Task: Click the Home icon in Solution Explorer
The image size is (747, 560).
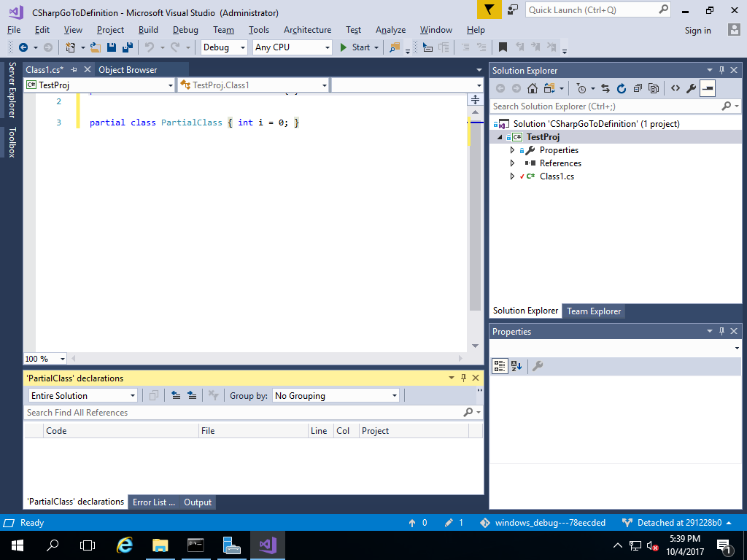Action: (533, 88)
